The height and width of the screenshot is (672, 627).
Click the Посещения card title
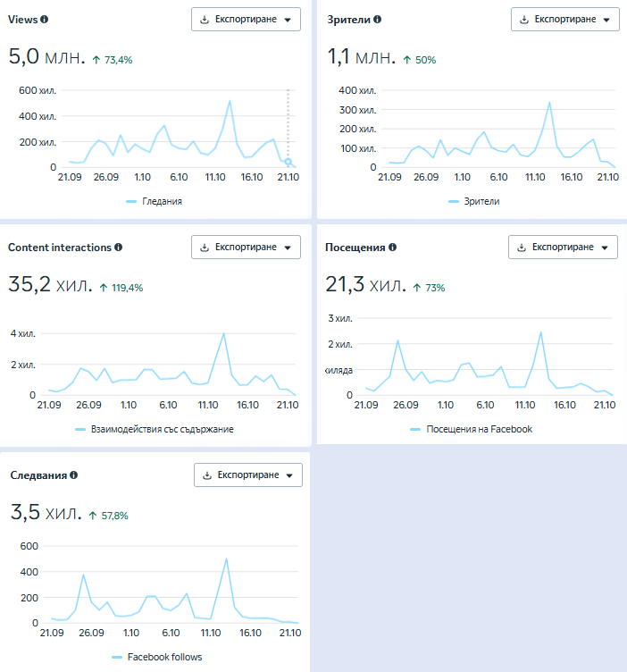coord(355,248)
